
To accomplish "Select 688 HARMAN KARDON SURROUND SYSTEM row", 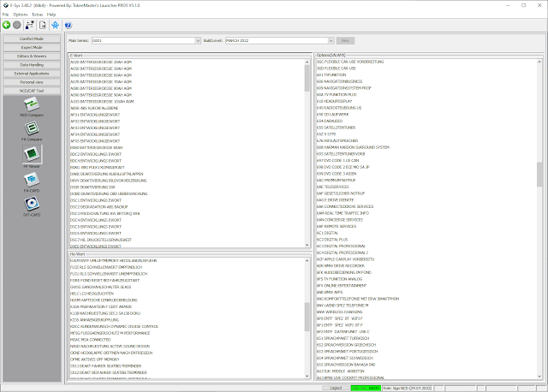I will point(426,147).
